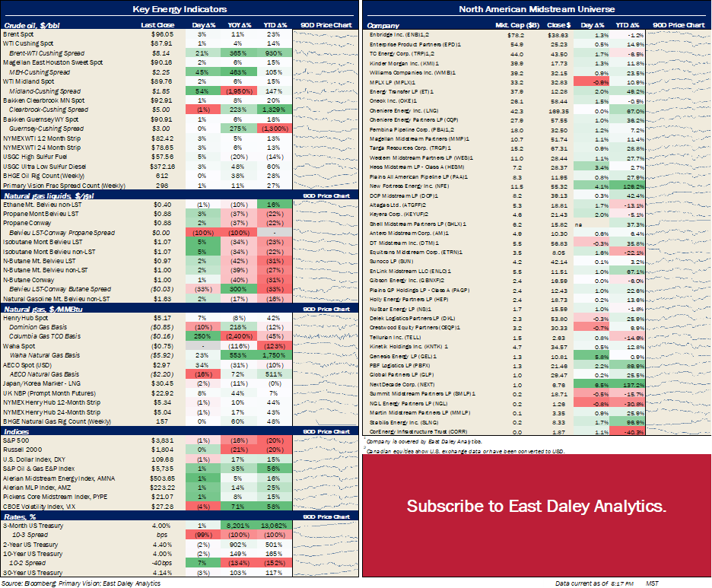The width and height of the screenshot is (712, 588).
Task: Click Kinder Morgan Inc. (KMI) row
Action: (504, 64)
